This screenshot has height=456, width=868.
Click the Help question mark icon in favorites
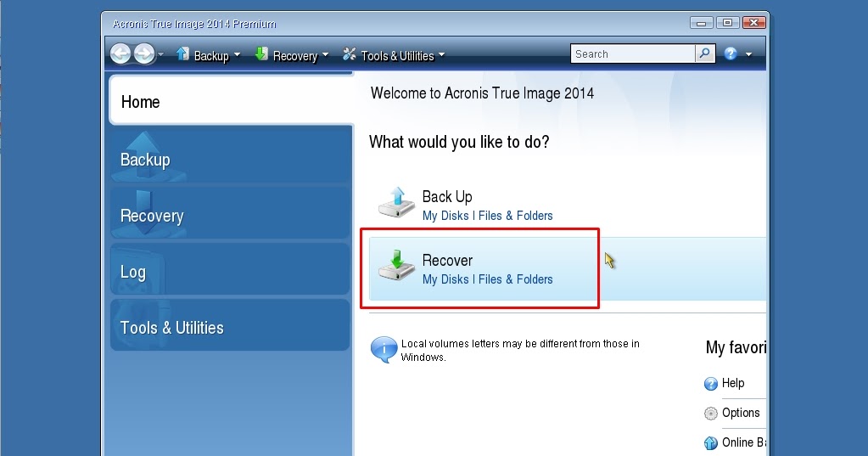[711, 384]
